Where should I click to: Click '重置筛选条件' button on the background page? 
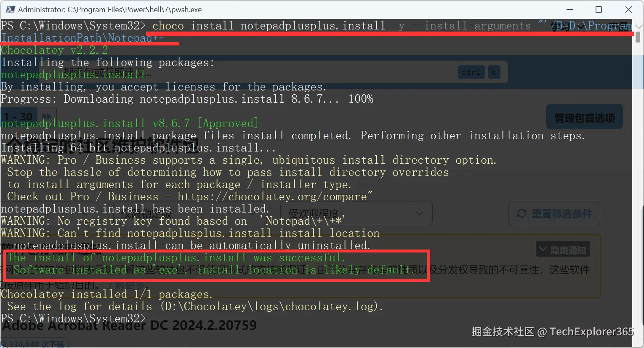554,214
